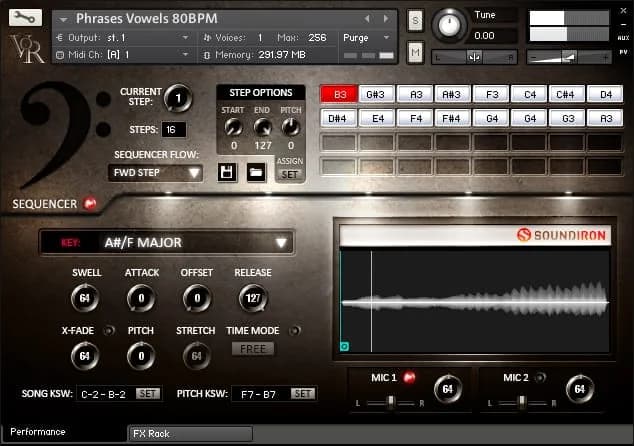Screen dimensions: 634x446
Task: Select the F#4 sequencer step
Action: point(452,118)
